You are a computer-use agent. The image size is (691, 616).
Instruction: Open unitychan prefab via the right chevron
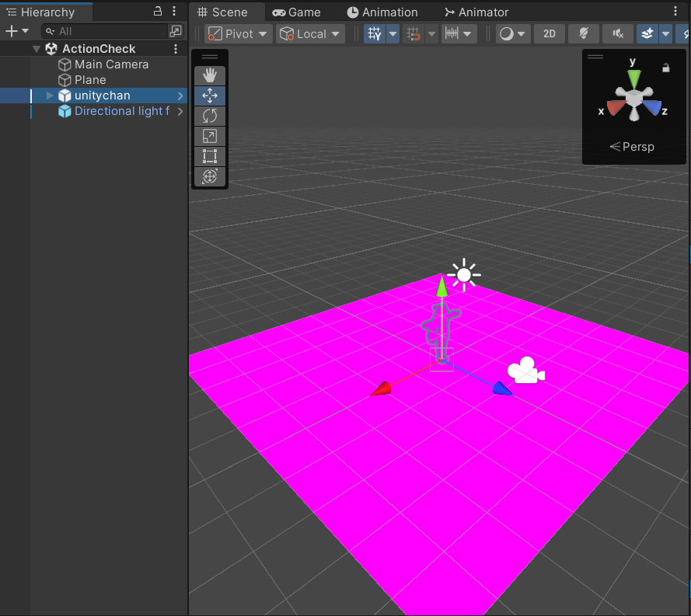180,96
